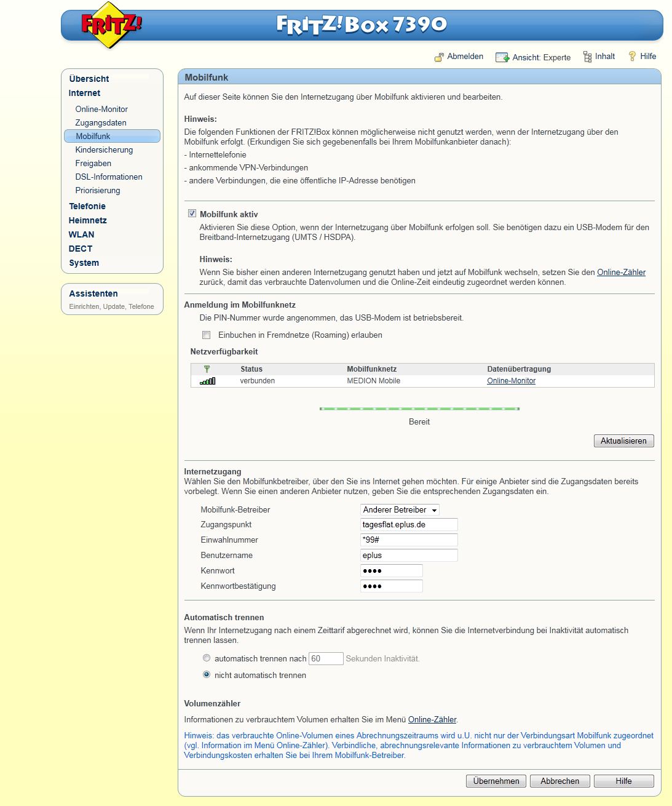This screenshot has width=672, height=806.
Task: Open Übersicht in the sidebar
Action: coord(89,79)
